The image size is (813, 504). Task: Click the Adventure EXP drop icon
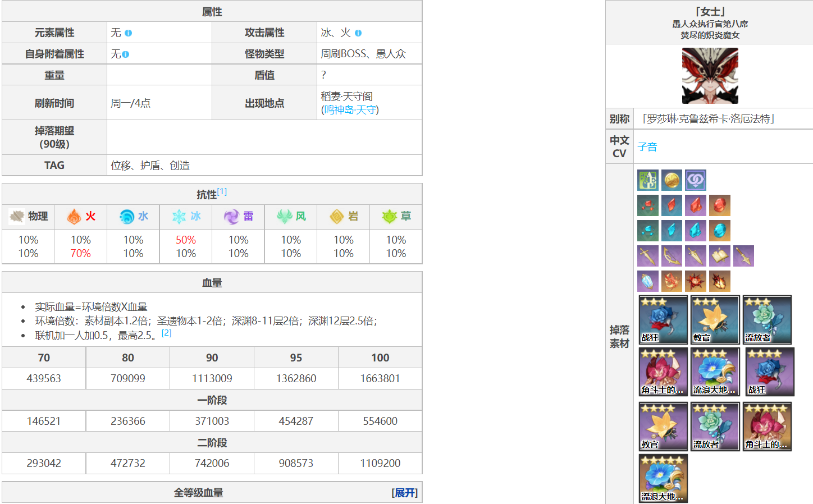647,180
